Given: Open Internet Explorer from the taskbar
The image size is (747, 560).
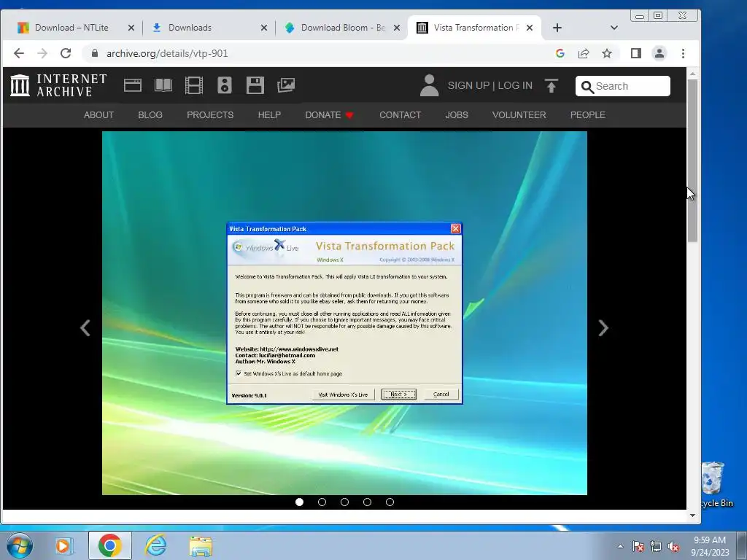Looking at the screenshot, I should pyautogui.click(x=156, y=545).
